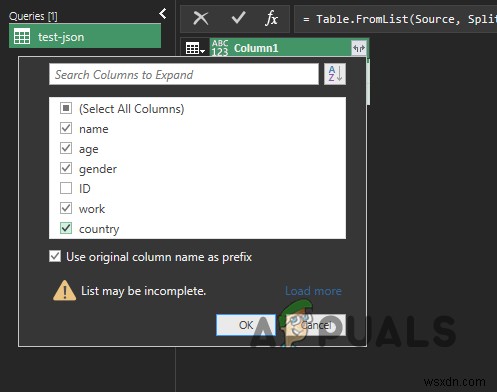Click the Cancel button
The height and width of the screenshot is (392, 497).
tap(316, 325)
